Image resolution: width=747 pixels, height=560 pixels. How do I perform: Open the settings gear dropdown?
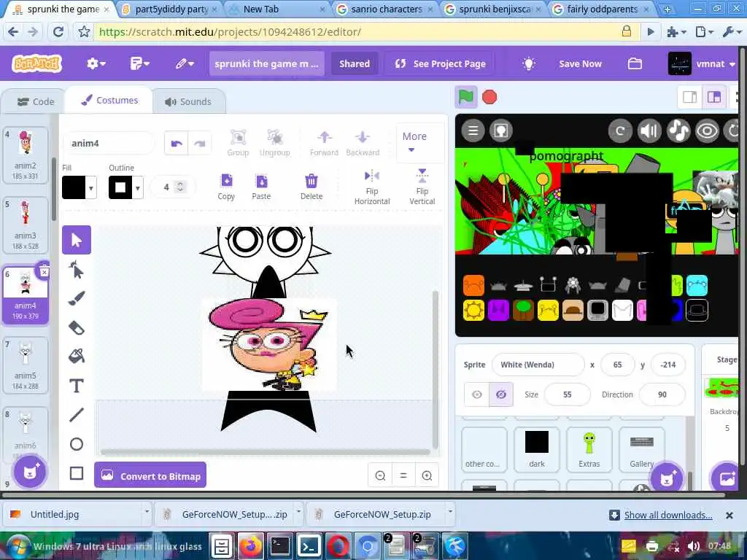[x=96, y=64]
